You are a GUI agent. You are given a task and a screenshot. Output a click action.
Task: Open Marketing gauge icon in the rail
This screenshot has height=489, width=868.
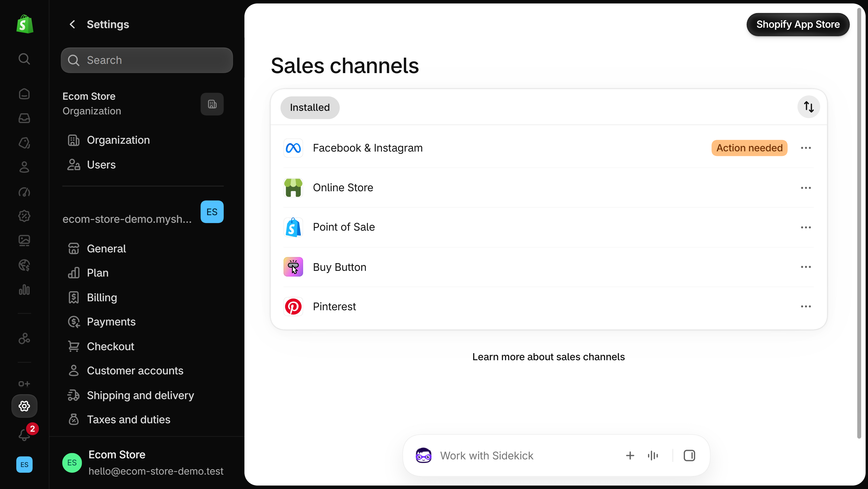(x=24, y=192)
